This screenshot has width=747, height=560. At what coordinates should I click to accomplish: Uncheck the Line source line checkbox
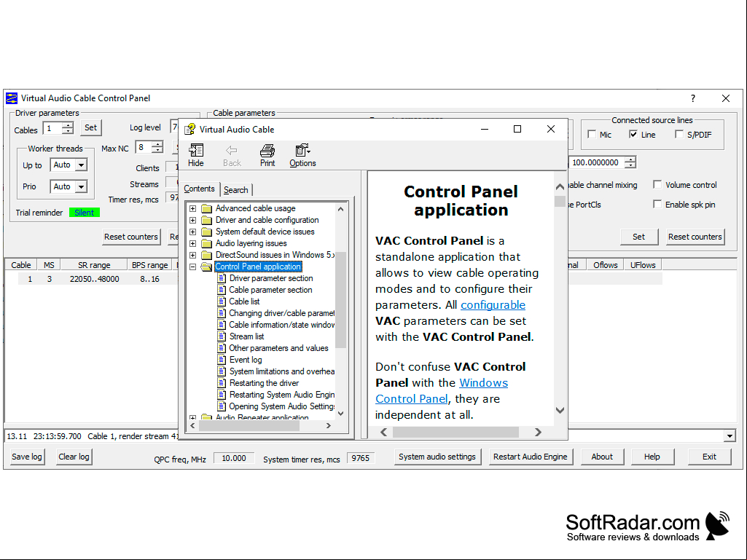click(633, 134)
